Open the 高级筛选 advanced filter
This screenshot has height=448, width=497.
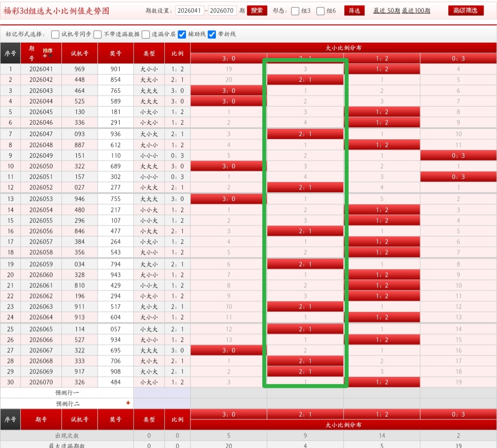466,11
